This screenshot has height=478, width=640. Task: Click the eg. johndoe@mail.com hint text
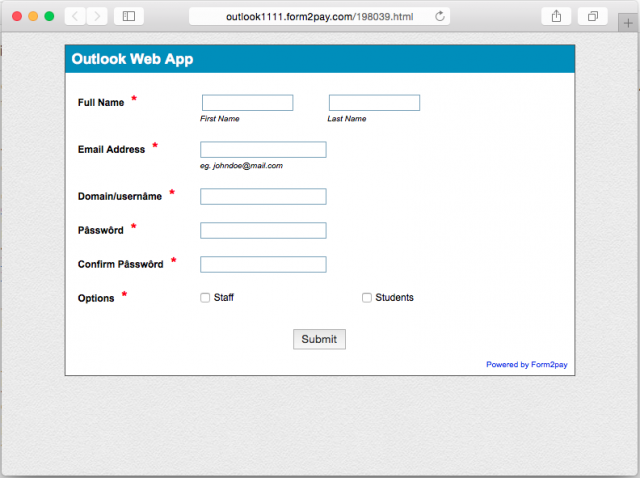click(x=241, y=166)
